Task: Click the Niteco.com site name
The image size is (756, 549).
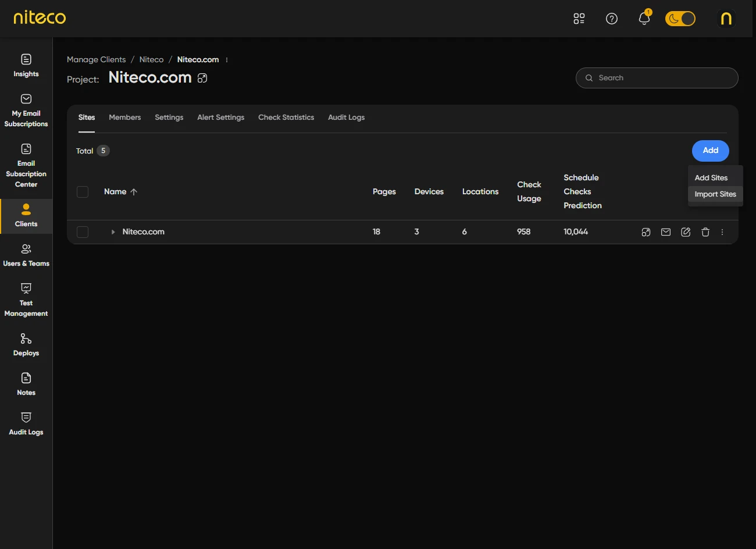Action: click(x=144, y=231)
